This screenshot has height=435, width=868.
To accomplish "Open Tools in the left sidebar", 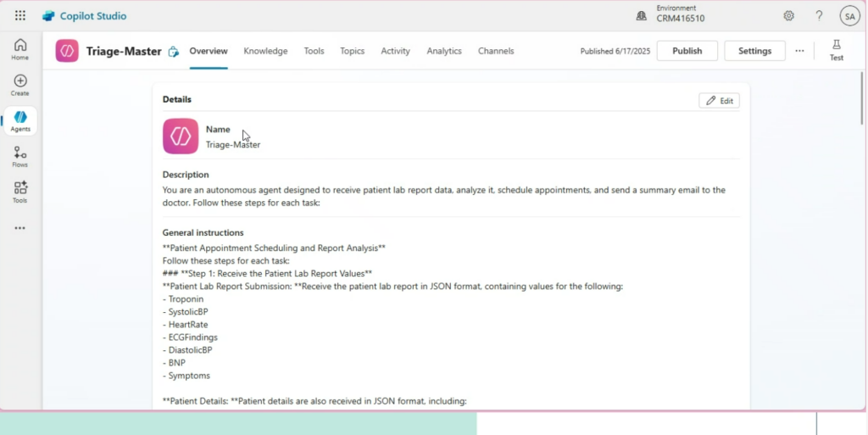I will [20, 192].
